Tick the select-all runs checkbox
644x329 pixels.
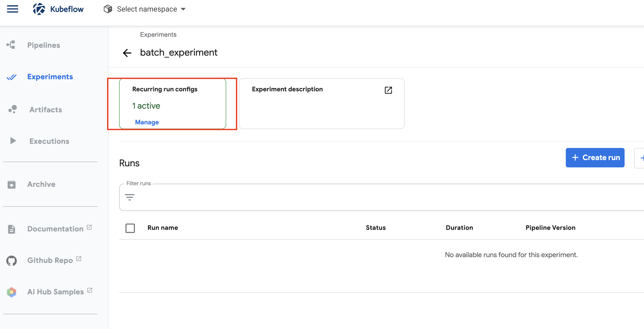click(x=130, y=228)
